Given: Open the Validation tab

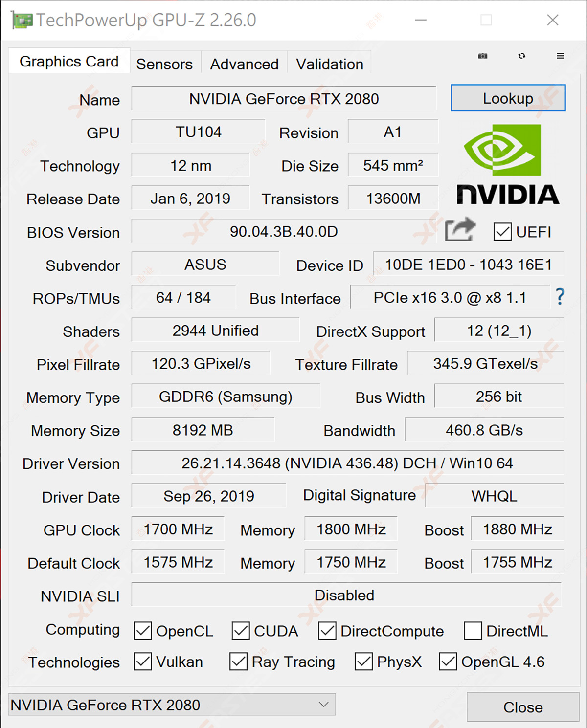Looking at the screenshot, I should coord(330,64).
